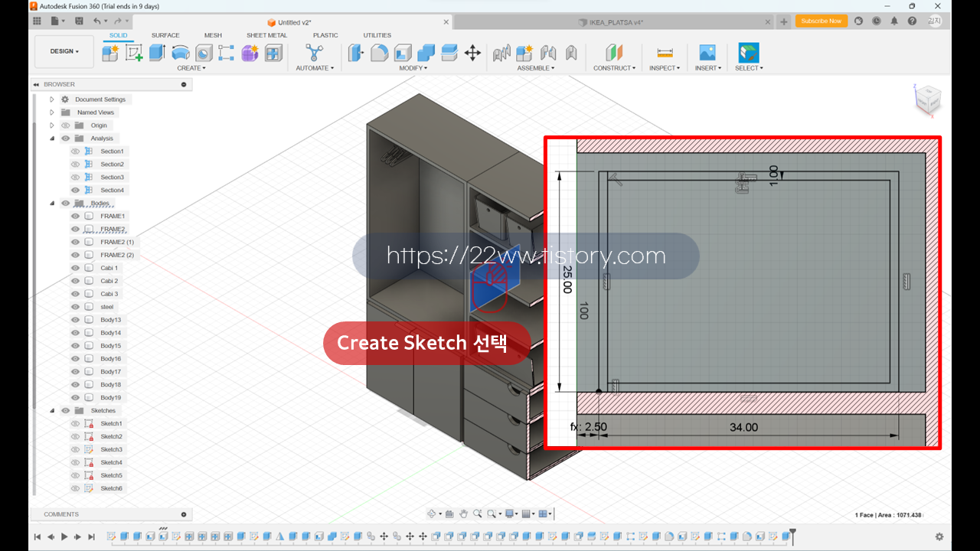Toggle visibility of Section1
980x551 pixels.
pos(75,152)
